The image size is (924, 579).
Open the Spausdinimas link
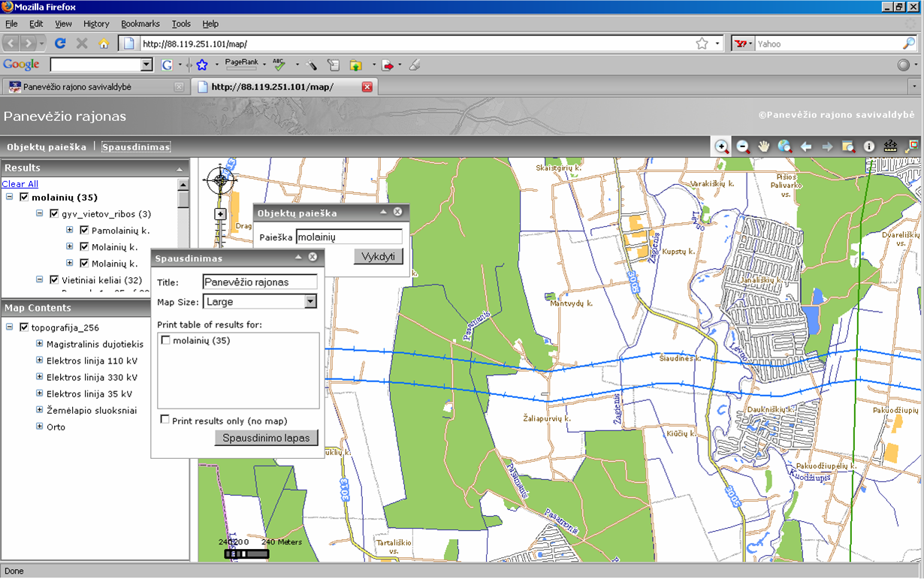[136, 147]
